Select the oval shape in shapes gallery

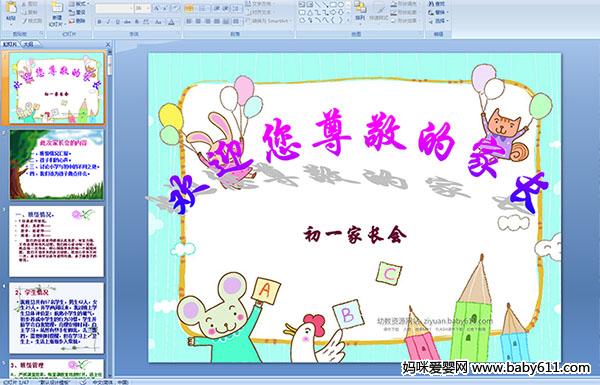(341, 5)
